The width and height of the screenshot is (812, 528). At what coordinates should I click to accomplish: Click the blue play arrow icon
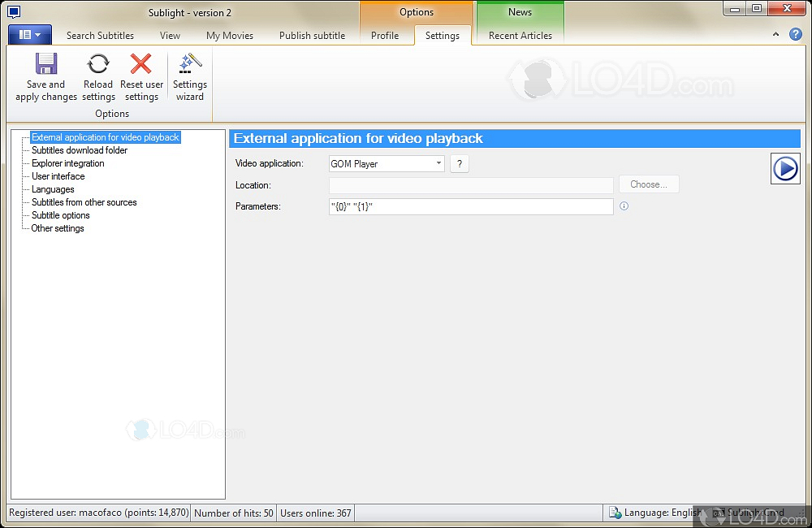click(785, 168)
